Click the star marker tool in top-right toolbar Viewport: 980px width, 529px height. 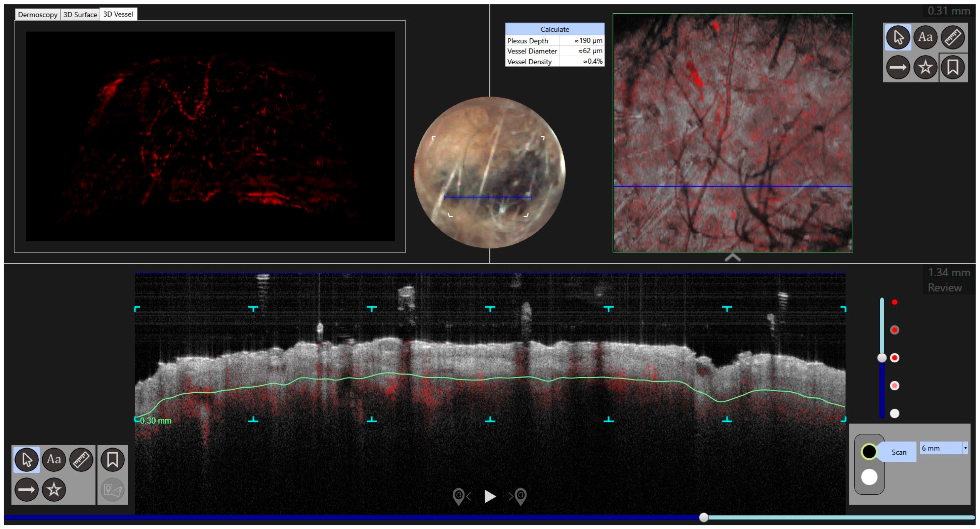coord(925,67)
